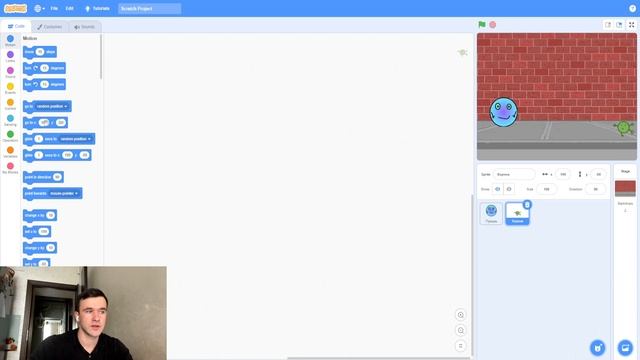Select the Sound blocks category
640x360 pixels.
(x=10, y=72)
